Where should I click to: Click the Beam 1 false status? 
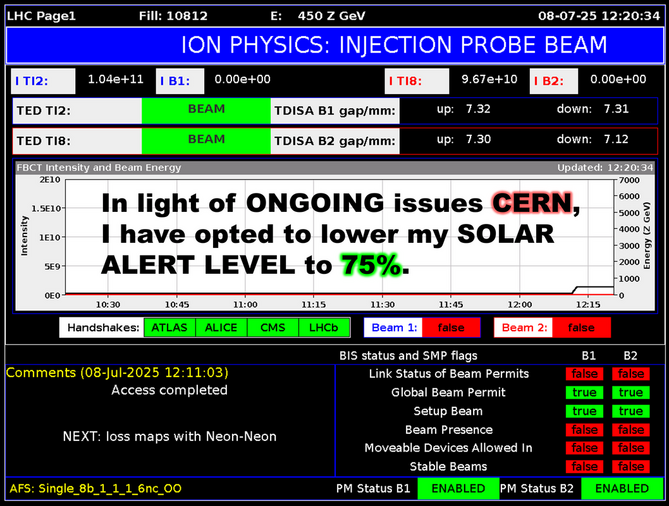pyautogui.click(x=451, y=328)
